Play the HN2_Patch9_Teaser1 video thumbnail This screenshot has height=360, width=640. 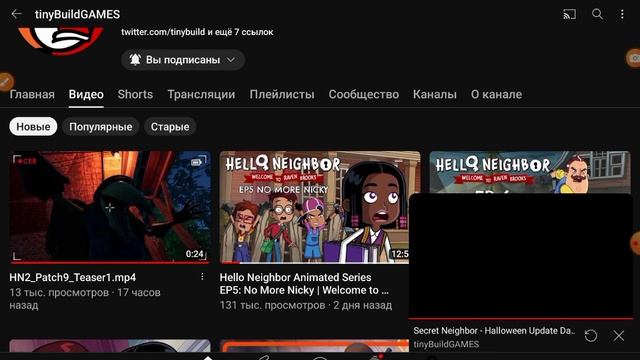[x=110, y=207]
